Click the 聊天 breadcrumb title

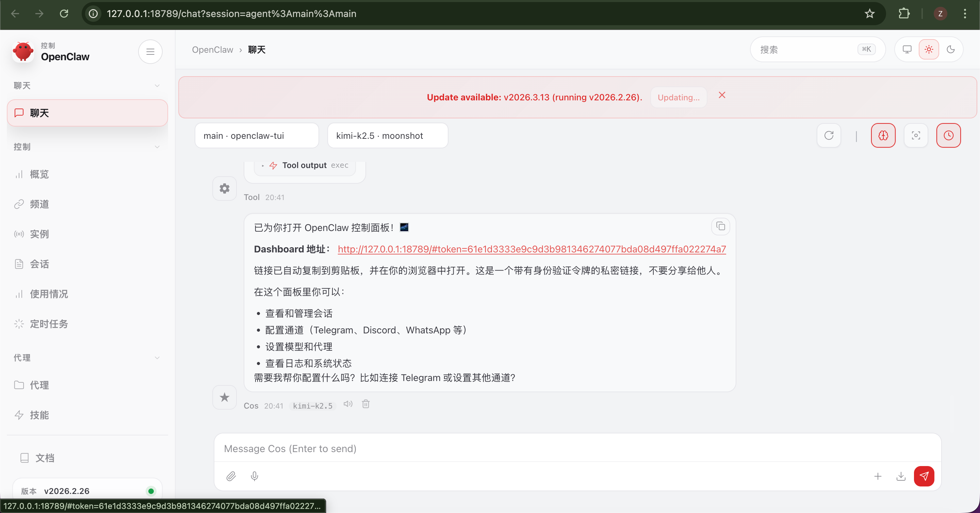(257, 50)
